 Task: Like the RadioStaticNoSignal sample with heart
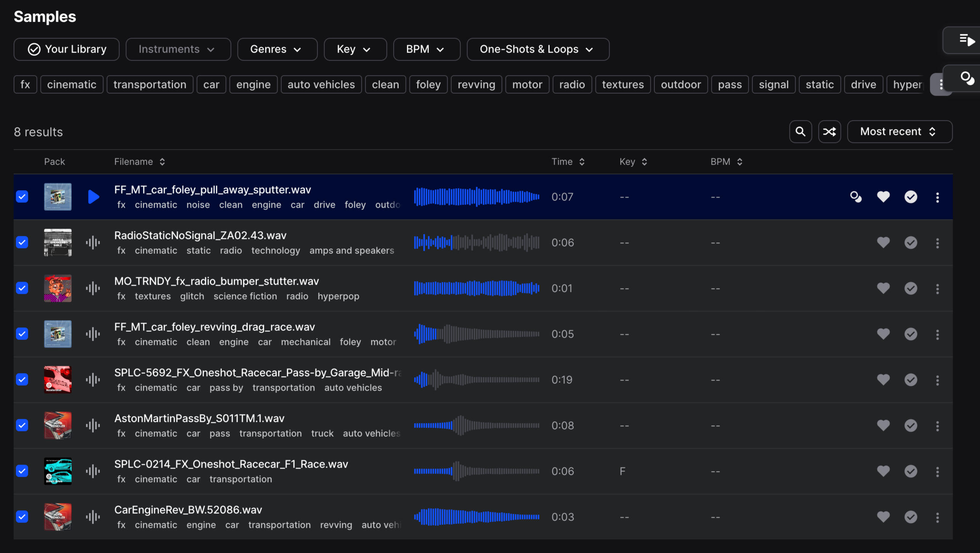(883, 242)
